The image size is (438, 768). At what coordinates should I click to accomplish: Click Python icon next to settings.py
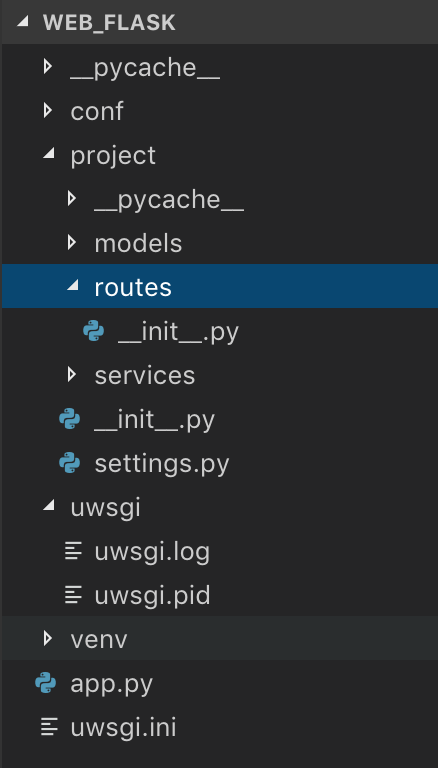[x=70, y=463]
